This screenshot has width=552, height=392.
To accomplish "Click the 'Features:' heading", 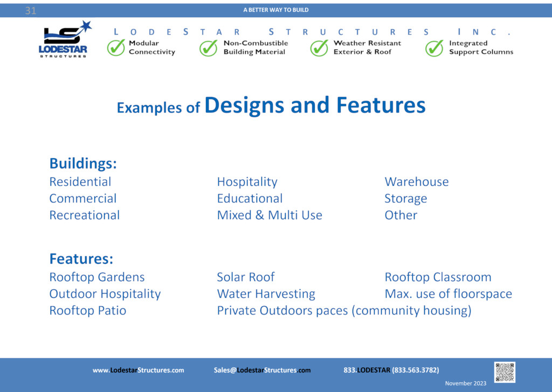I will point(81,259).
